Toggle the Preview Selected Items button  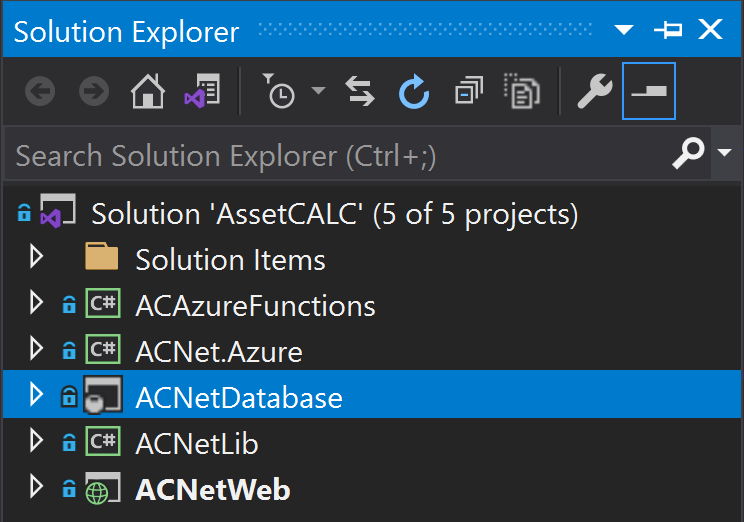click(x=649, y=91)
